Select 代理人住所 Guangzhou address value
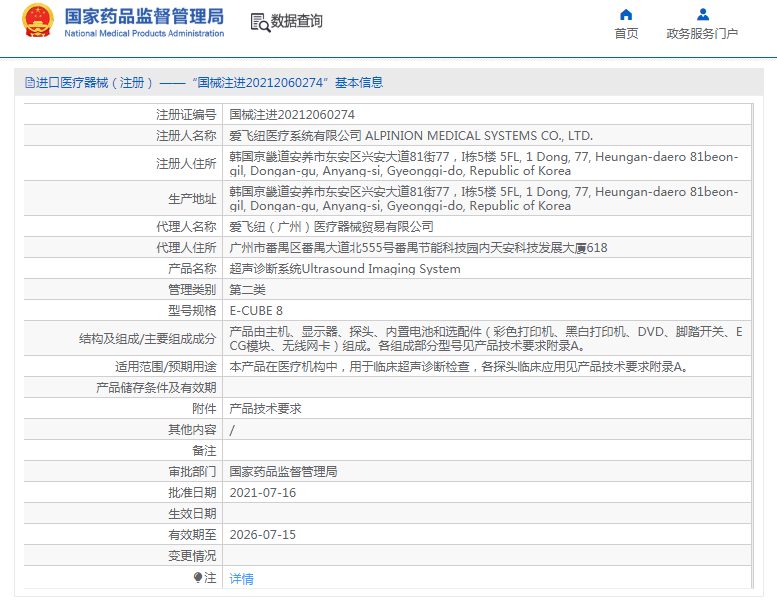 (418, 248)
